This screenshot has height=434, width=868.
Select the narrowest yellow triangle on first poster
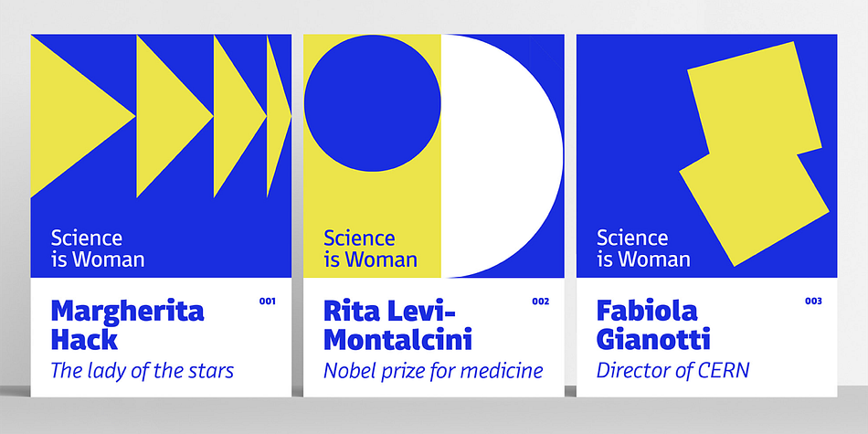click(x=276, y=116)
